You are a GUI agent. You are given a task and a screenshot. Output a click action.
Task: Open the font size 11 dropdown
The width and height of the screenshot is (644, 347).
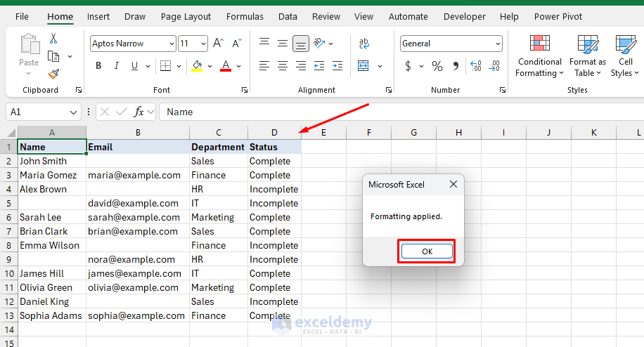pos(203,44)
